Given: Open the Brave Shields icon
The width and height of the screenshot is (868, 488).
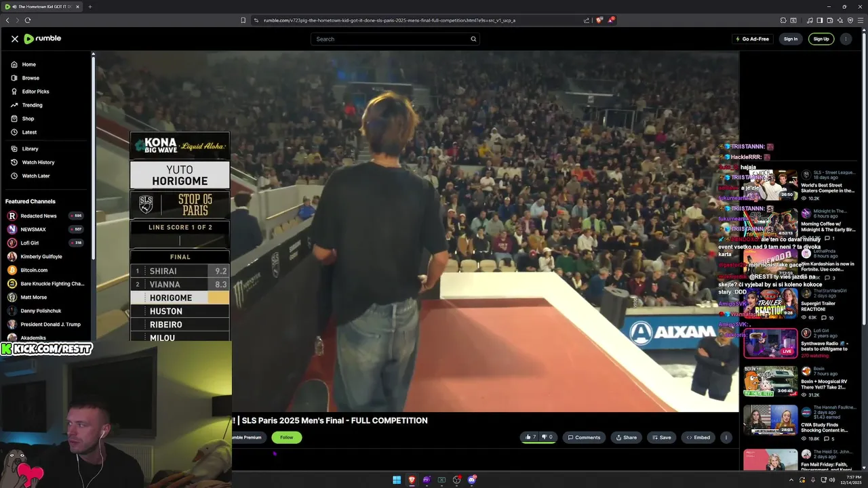Looking at the screenshot, I should 599,20.
